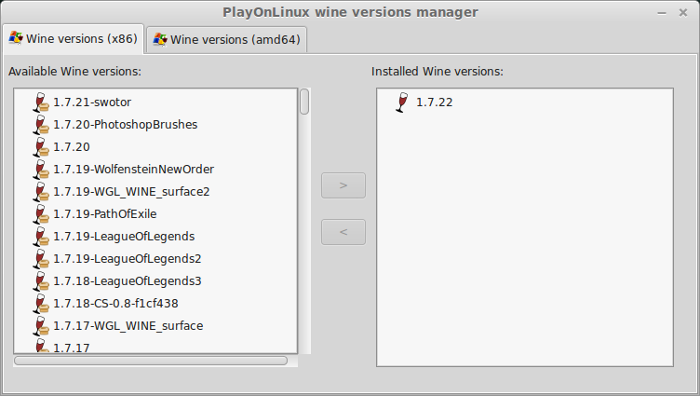Select version 1.7.21-swotor
Screen dimensions: 700x396
[x=92, y=102]
